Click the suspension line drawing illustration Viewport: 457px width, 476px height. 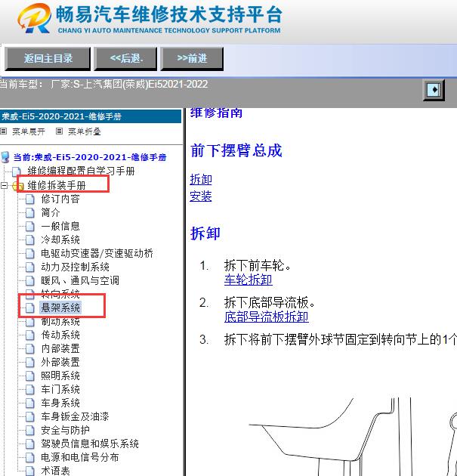352,437
